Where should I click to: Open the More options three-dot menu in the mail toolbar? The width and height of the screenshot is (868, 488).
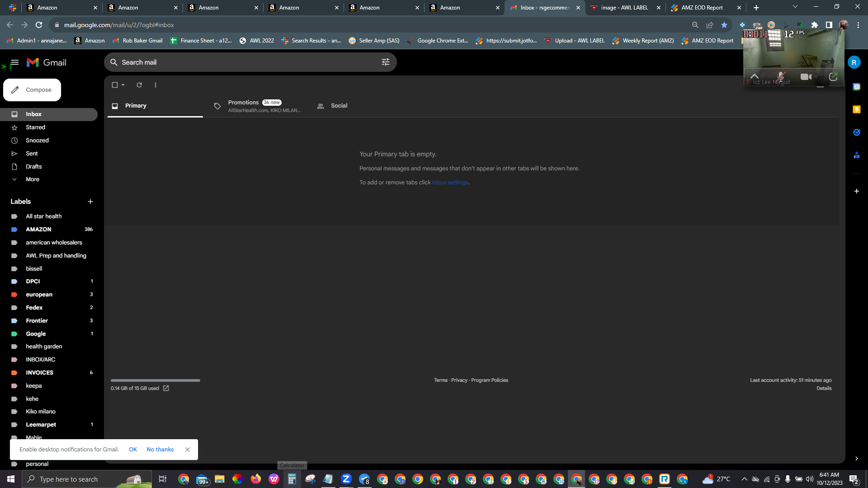coord(156,85)
